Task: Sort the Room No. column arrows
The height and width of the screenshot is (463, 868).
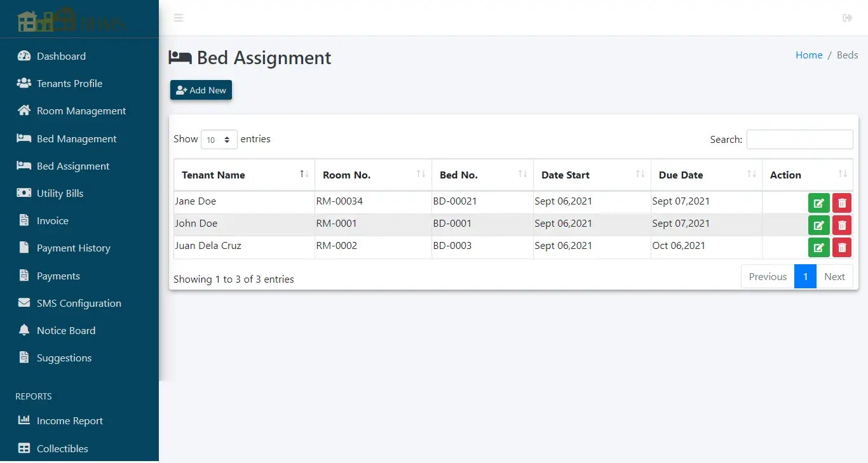Action: click(x=421, y=173)
